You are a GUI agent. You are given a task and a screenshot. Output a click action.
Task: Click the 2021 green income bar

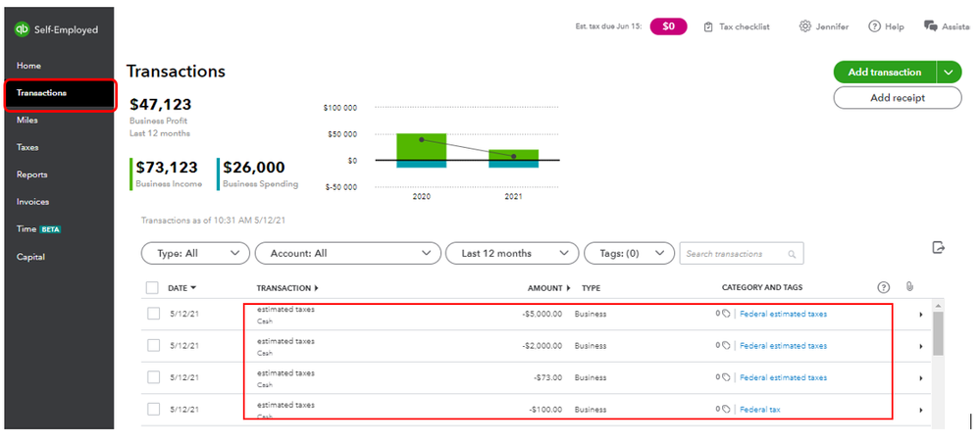[x=513, y=155]
